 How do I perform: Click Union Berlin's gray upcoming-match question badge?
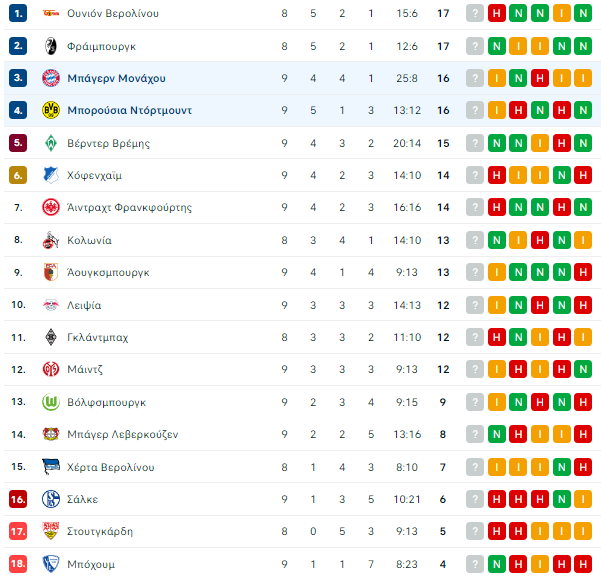pyautogui.click(x=475, y=13)
